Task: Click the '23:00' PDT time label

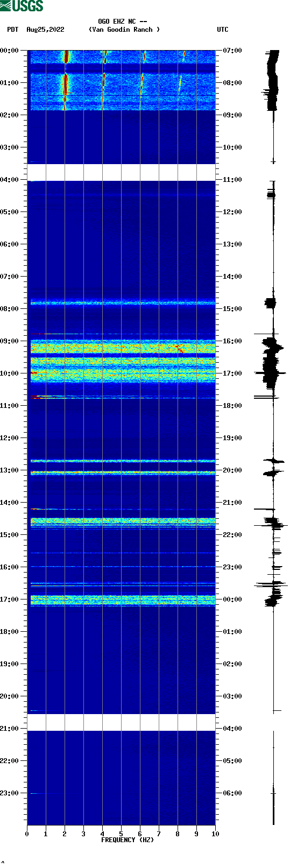Action: click(x=9, y=793)
